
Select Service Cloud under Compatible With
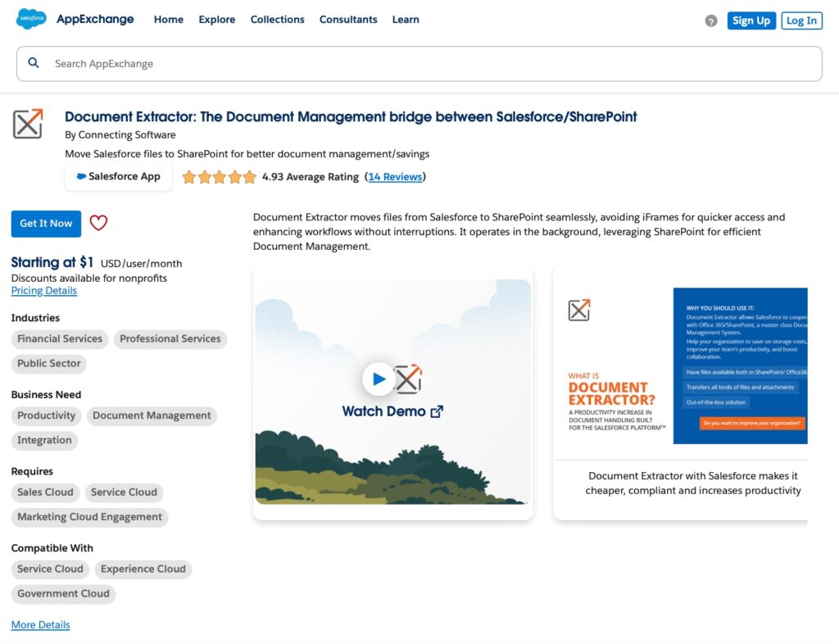(x=50, y=569)
